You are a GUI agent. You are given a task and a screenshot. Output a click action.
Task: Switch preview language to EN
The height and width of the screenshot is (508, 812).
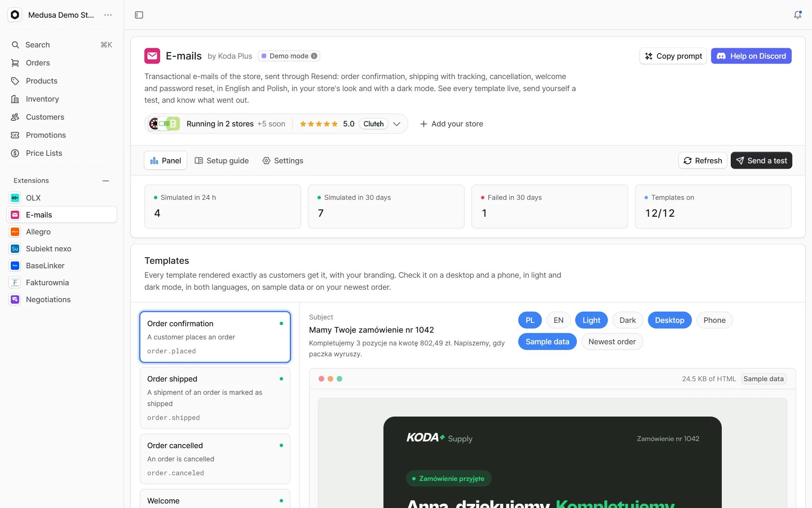click(558, 320)
